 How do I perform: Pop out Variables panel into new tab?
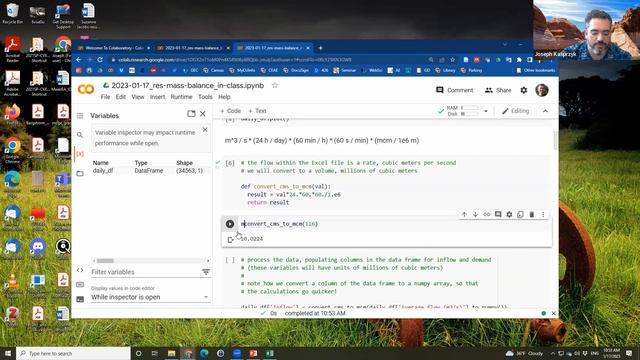point(191,114)
